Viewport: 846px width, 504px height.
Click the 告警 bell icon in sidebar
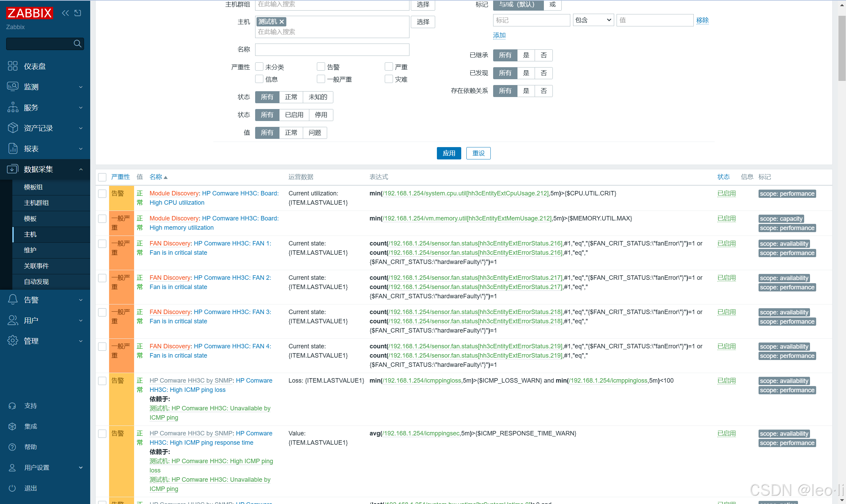point(13,300)
